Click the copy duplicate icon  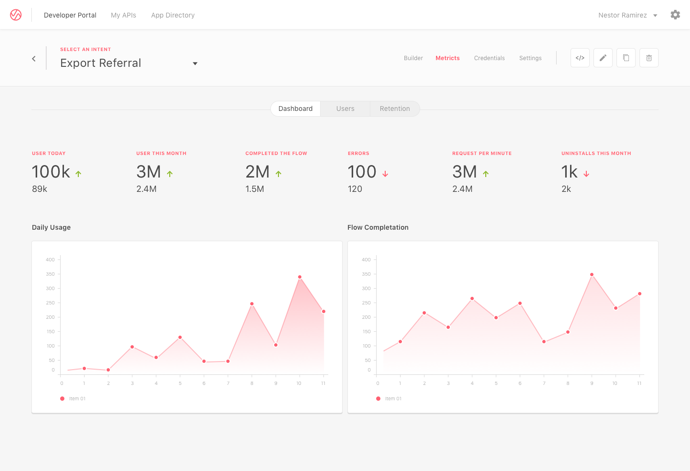626,58
